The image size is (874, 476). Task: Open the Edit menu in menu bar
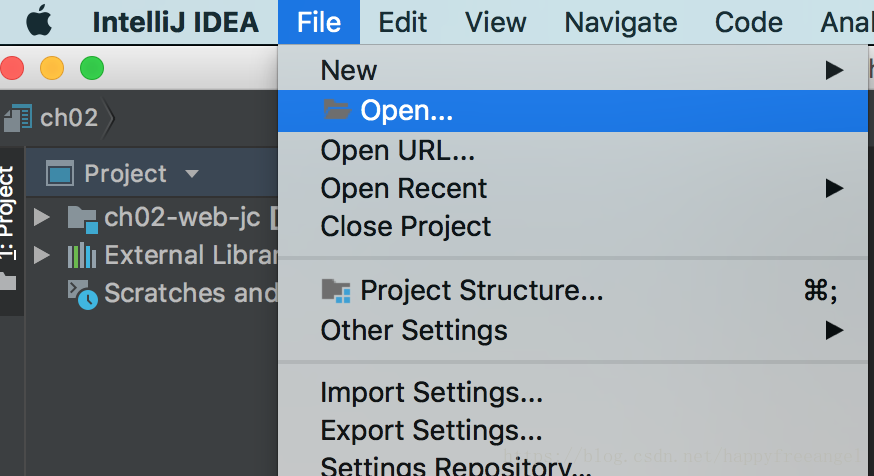(x=403, y=21)
